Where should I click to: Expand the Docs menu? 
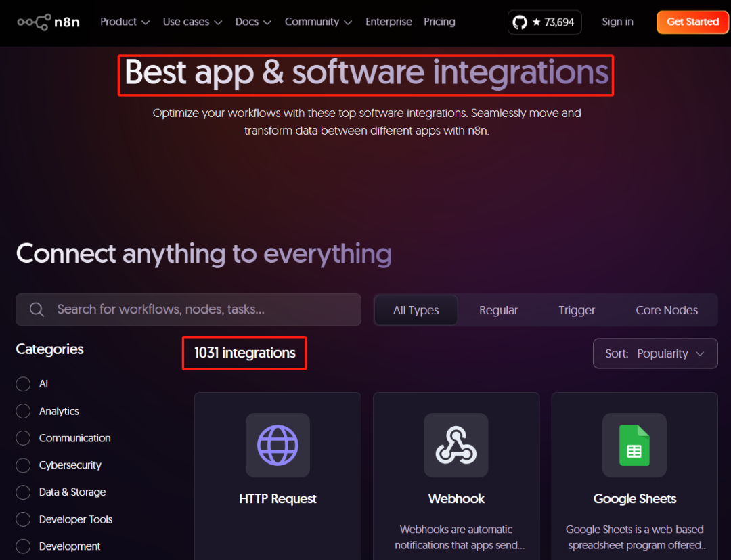253,22
